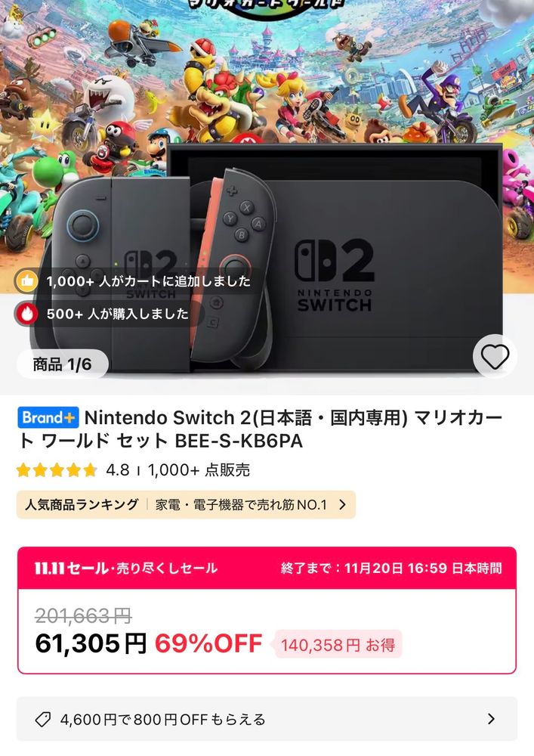Image resolution: width=534 pixels, height=756 pixels.
Task: Click the red flame purchased icon
Action: [x=26, y=314]
